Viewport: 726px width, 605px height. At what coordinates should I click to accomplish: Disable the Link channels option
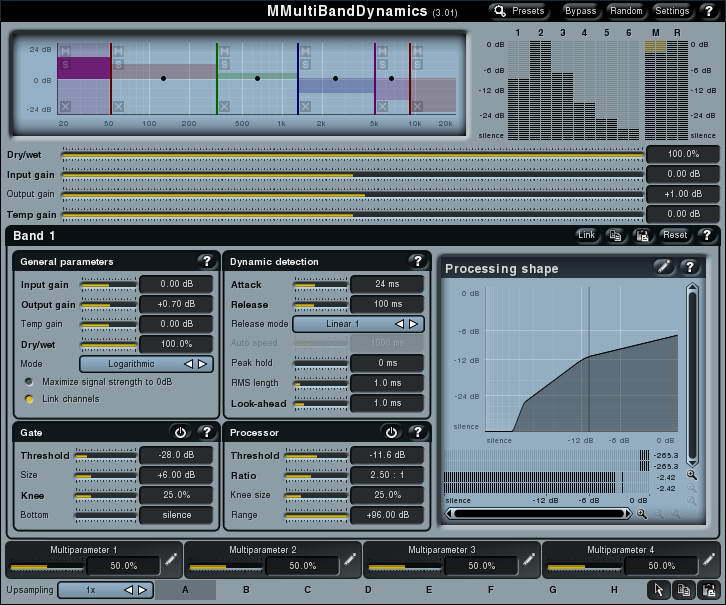click(30, 398)
